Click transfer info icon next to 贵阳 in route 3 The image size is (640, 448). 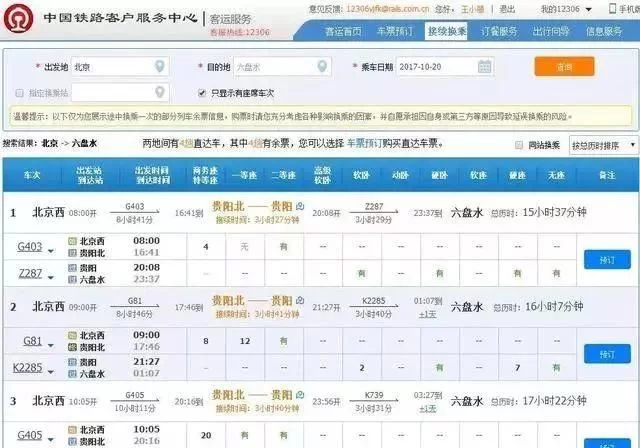[300, 395]
